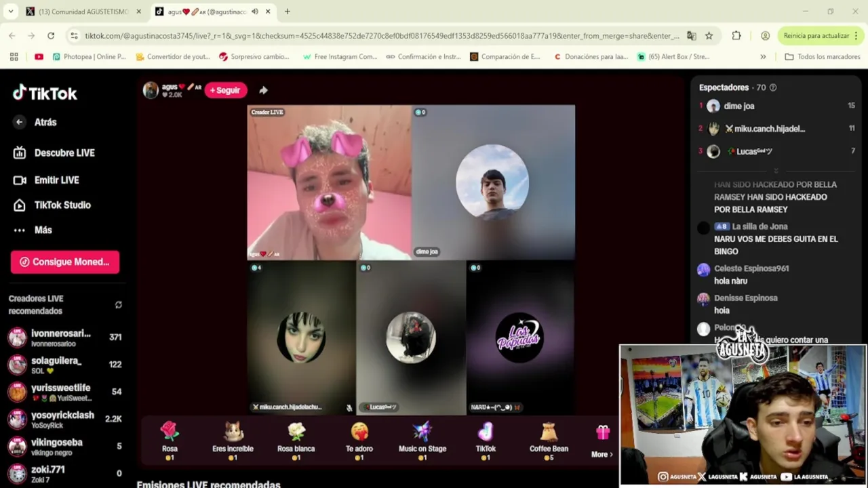Open zoki.771 live creator
The height and width of the screenshot is (488, 868).
[65, 473]
